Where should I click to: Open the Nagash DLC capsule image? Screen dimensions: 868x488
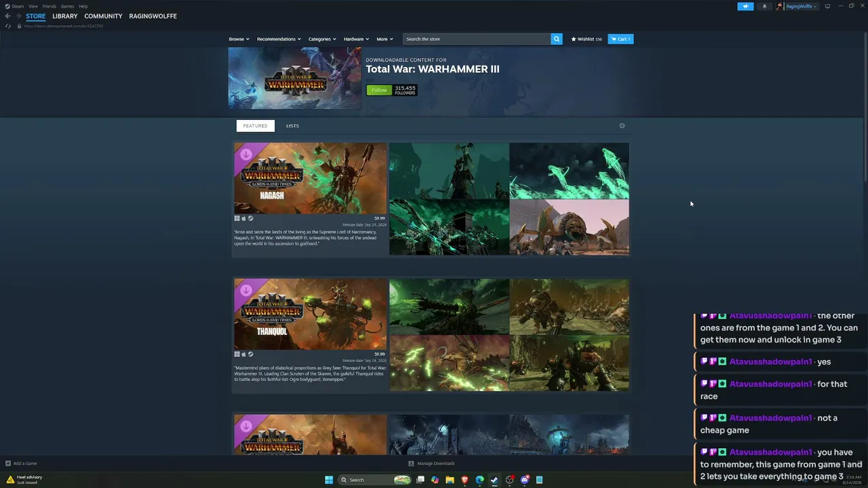311,178
